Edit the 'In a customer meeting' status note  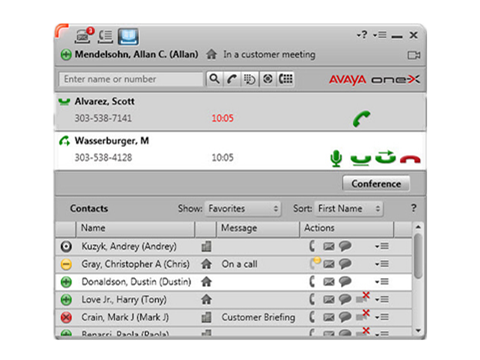pos(269,54)
